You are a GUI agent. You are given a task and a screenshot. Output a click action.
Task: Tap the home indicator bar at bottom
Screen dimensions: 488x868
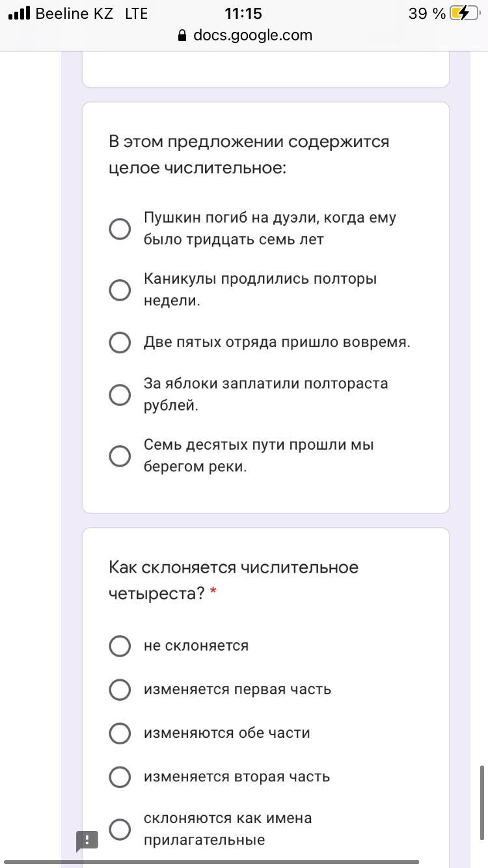tap(211, 862)
